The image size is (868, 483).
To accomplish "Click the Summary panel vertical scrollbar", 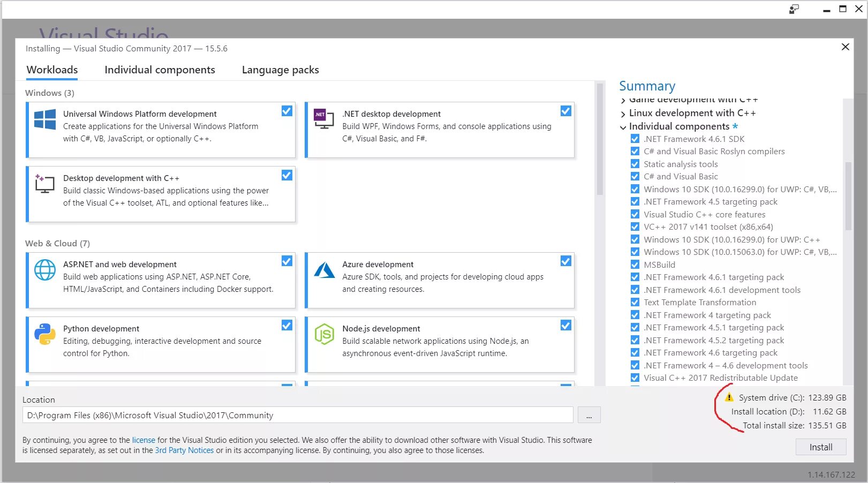I will [x=848, y=195].
